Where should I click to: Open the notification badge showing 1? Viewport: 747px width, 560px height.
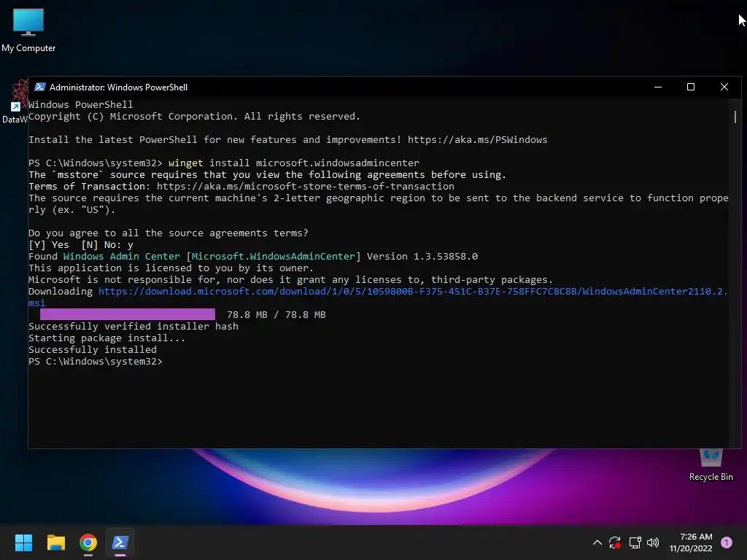pyautogui.click(x=726, y=542)
